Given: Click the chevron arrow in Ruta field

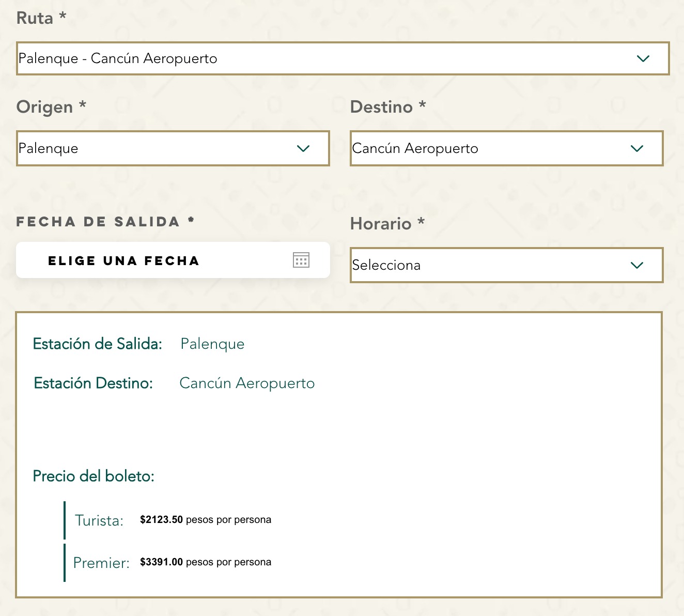Looking at the screenshot, I should (x=643, y=58).
